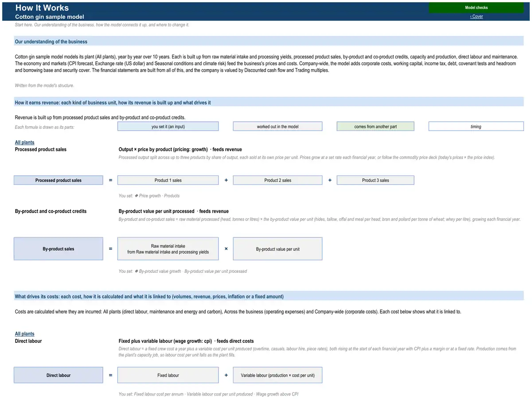Select the Fixed labour box
The width and height of the screenshot is (532, 399).
[168, 376]
